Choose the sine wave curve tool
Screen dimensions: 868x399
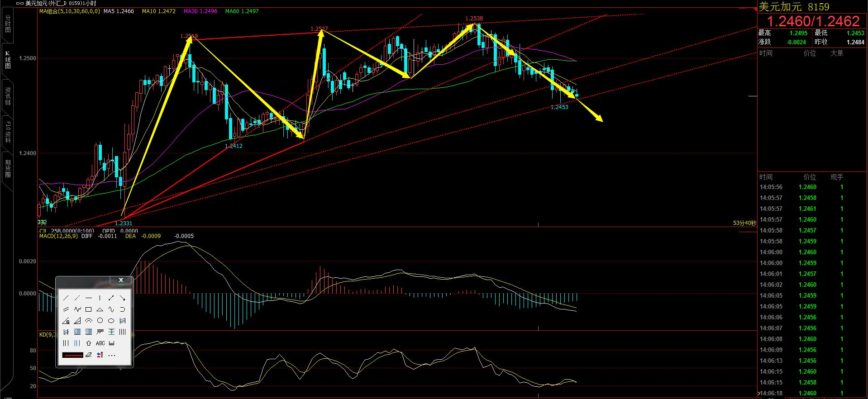(x=111, y=309)
